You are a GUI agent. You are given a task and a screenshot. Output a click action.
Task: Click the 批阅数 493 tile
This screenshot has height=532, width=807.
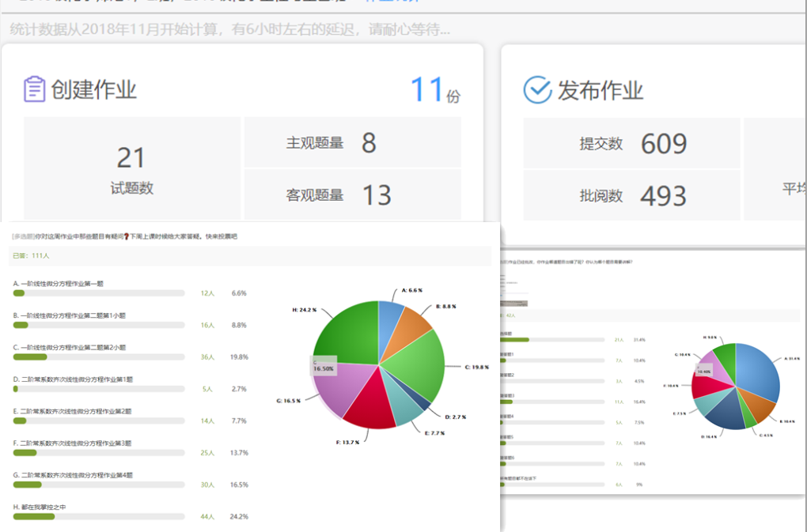point(631,195)
